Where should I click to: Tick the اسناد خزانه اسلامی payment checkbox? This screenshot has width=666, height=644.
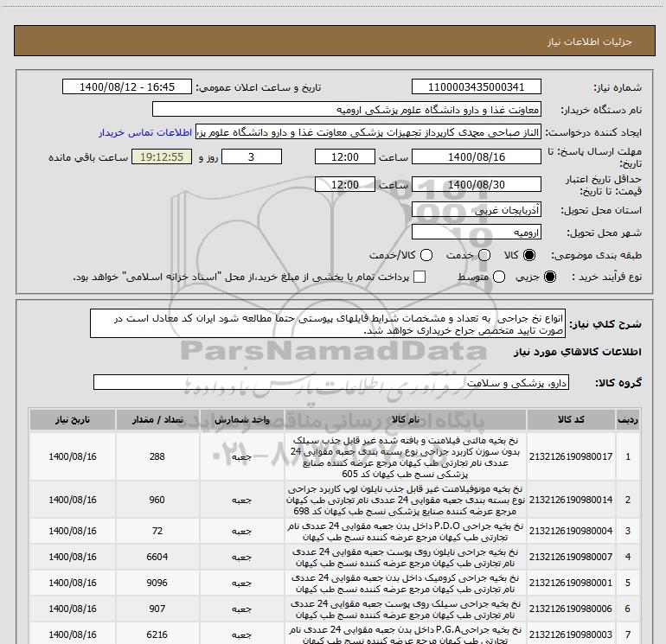(x=420, y=277)
